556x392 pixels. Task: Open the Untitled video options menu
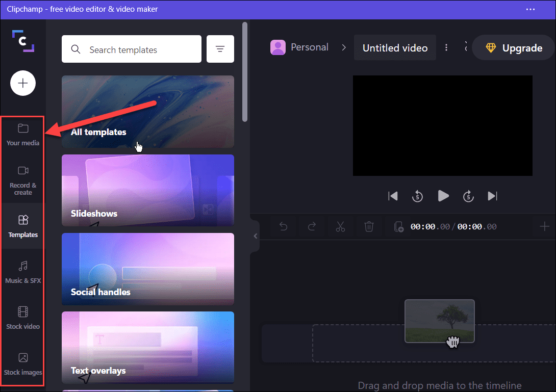tap(446, 47)
